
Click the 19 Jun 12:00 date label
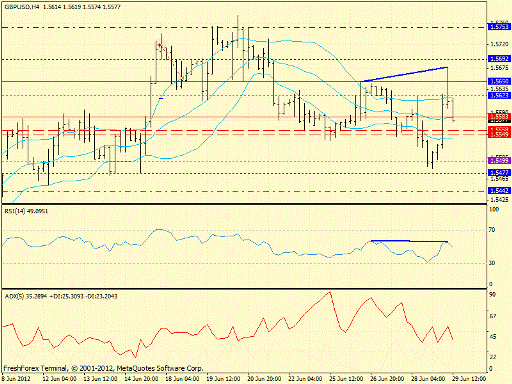pyautogui.click(x=223, y=379)
